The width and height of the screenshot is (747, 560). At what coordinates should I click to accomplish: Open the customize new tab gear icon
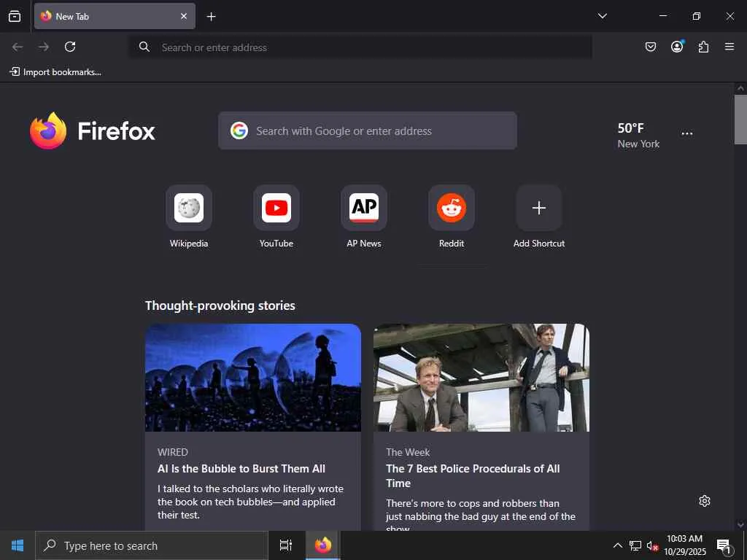click(705, 501)
